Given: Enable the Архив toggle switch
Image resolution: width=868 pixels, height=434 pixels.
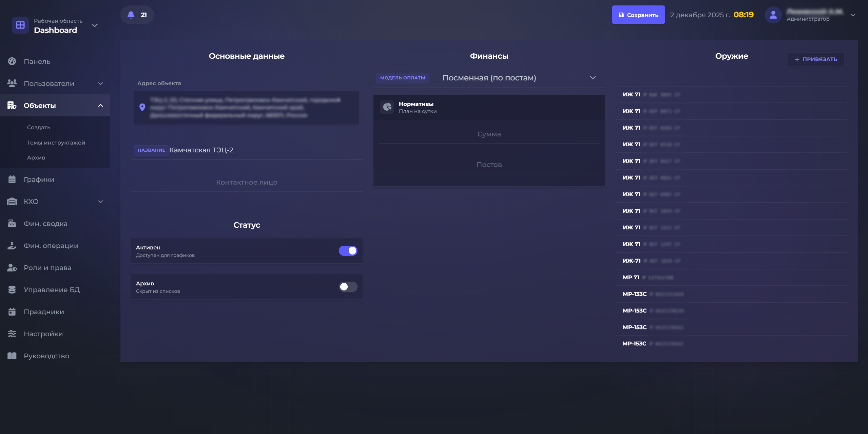Looking at the screenshot, I should [x=348, y=287].
